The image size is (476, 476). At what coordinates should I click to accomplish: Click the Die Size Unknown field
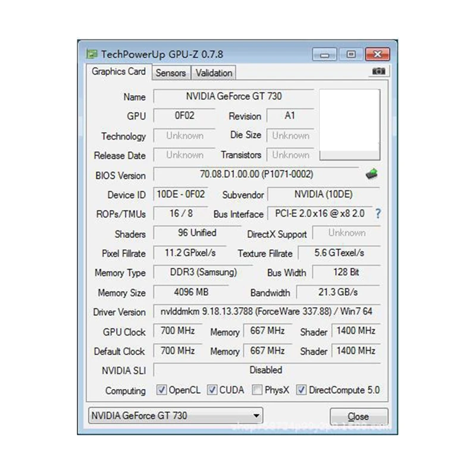[x=290, y=136]
